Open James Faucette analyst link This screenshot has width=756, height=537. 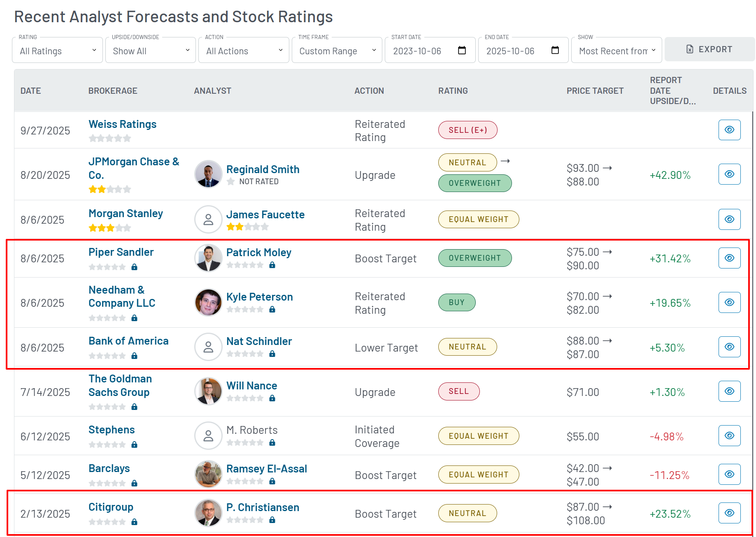(265, 215)
